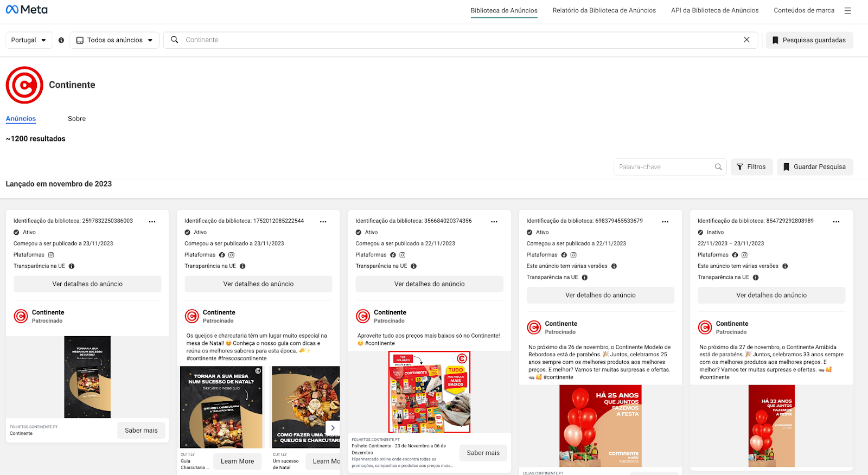Click Transparência na UE info icon on ad 2597832250386003

pyautogui.click(x=72, y=266)
